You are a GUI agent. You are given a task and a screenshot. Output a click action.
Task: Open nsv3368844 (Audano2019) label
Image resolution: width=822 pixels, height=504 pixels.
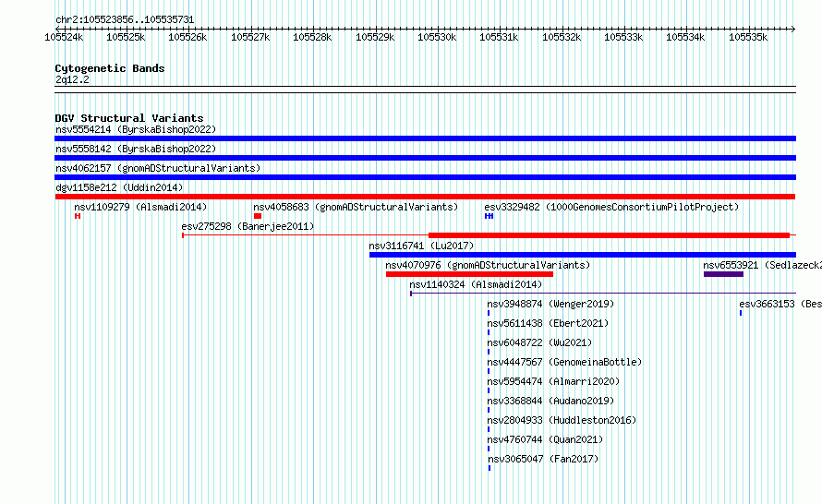[x=550, y=401]
